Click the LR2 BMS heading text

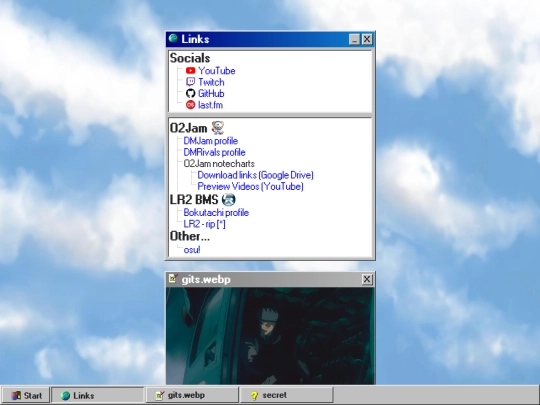pos(194,200)
